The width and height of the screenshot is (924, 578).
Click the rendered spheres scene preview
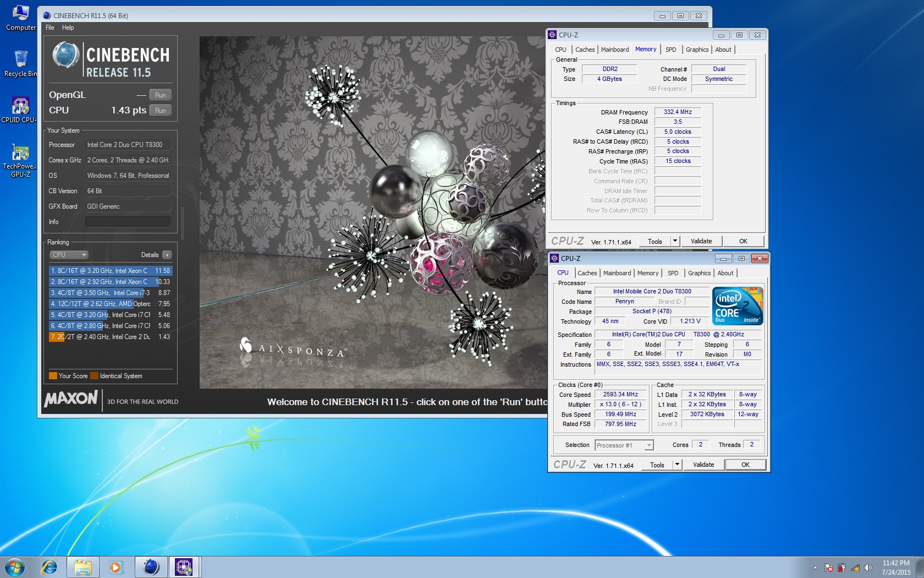(x=373, y=212)
